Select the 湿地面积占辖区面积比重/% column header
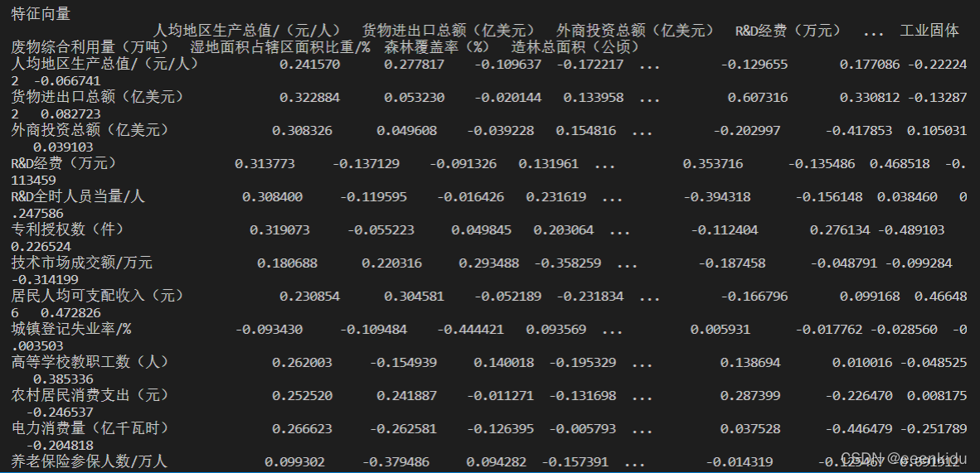This screenshot has height=473, width=980. click(x=280, y=47)
